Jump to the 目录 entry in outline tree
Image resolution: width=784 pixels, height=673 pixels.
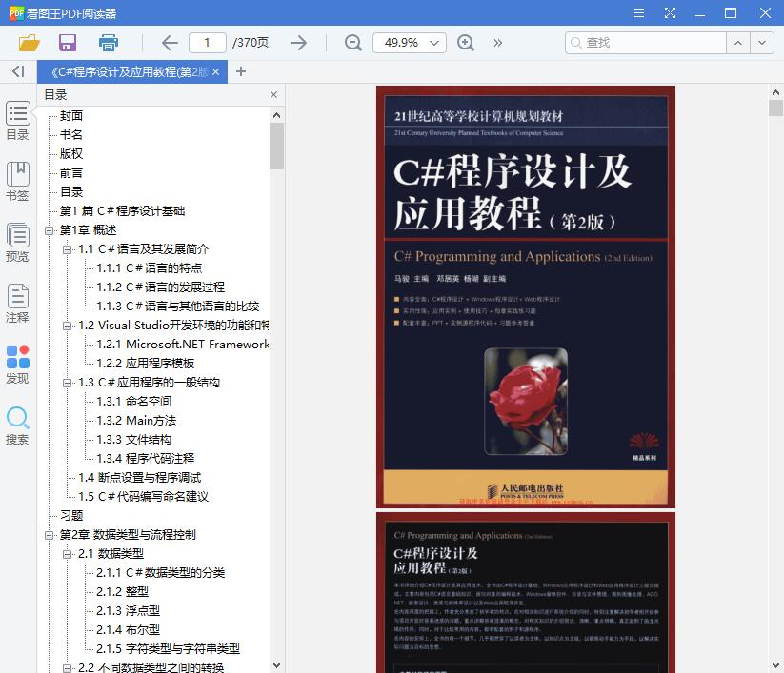click(71, 192)
